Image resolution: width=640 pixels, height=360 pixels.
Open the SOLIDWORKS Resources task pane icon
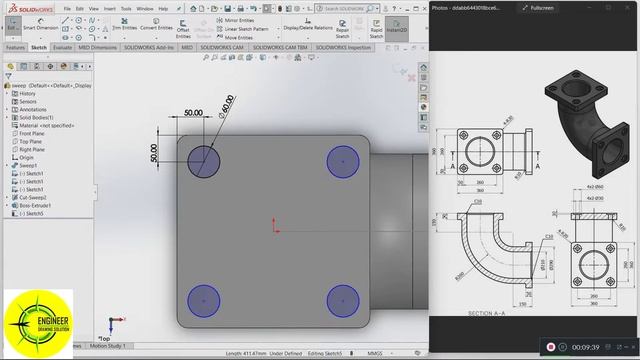pyautogui.click(x=424, y=67)
